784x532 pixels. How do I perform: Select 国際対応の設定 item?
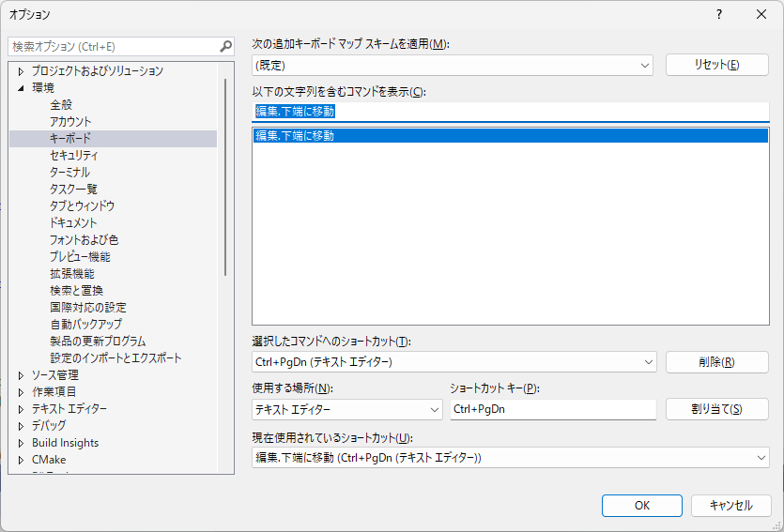(x=88, y=307)
